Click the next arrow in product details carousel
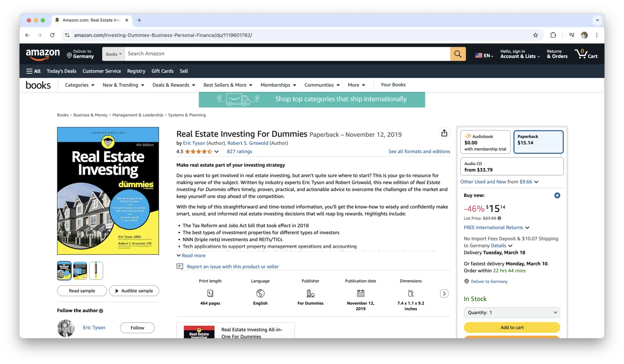624x364 pixels. coord(444,294)
